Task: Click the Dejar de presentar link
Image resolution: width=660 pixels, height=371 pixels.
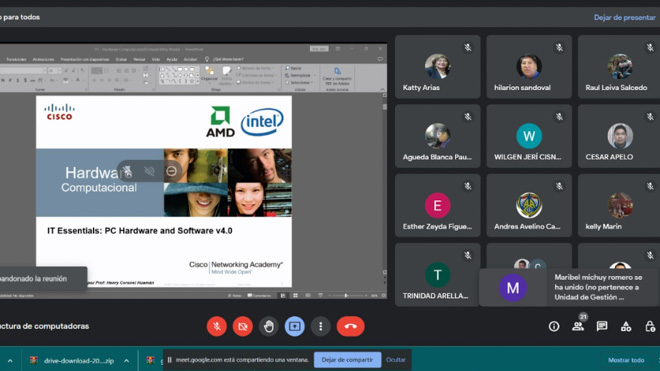Action: coord(625,17)
